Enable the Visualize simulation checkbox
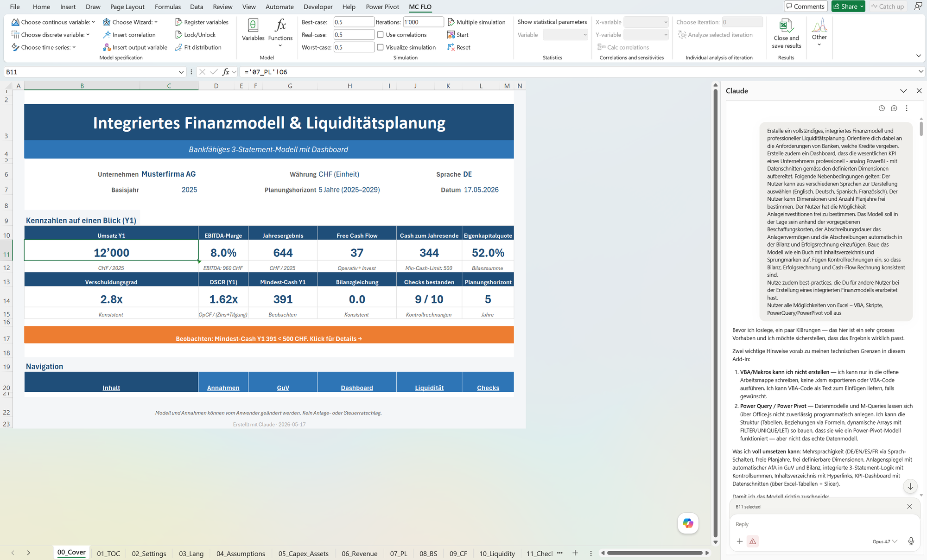This screenshot has height=560, width=927. pyautogui.click(x=380, y=47)
